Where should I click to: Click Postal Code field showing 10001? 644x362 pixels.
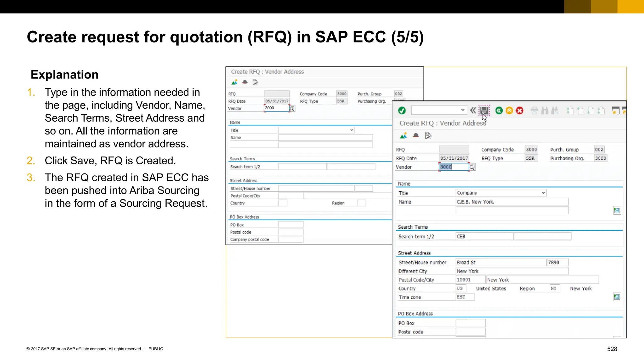pyautogui.click(x=470, y=280)
